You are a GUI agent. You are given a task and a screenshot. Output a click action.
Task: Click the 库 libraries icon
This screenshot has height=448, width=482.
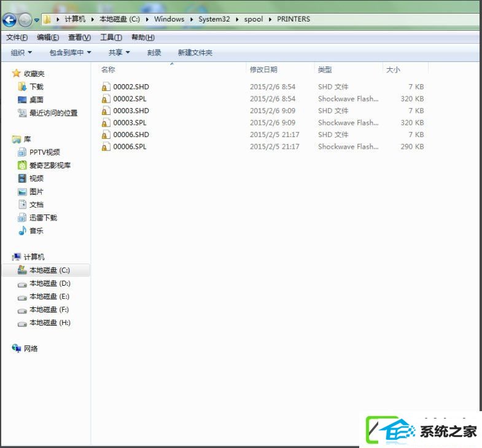[x=17, y=140]
